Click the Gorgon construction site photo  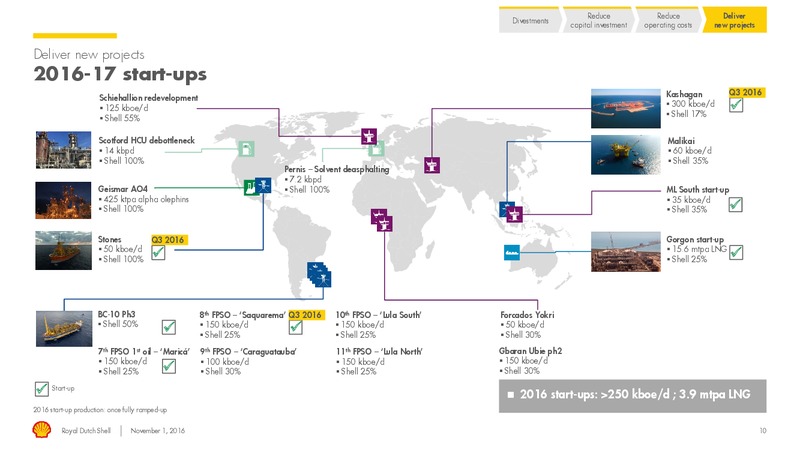click(626, 252)
